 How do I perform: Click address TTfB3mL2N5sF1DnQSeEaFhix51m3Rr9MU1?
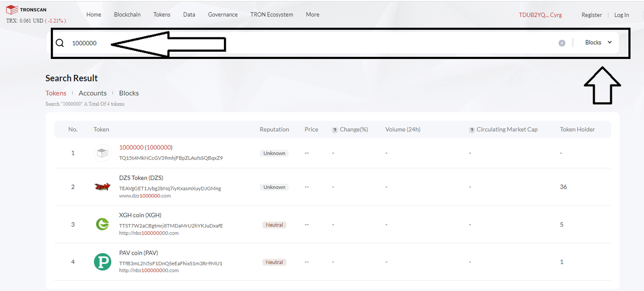coord(171,263)
